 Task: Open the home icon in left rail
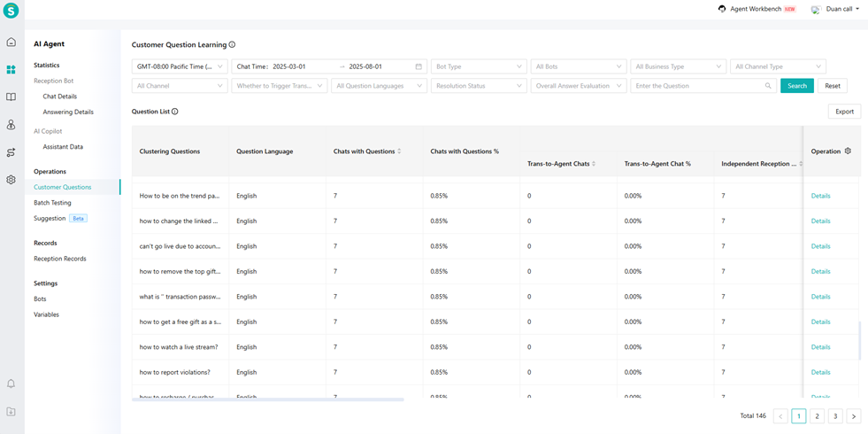11,42
